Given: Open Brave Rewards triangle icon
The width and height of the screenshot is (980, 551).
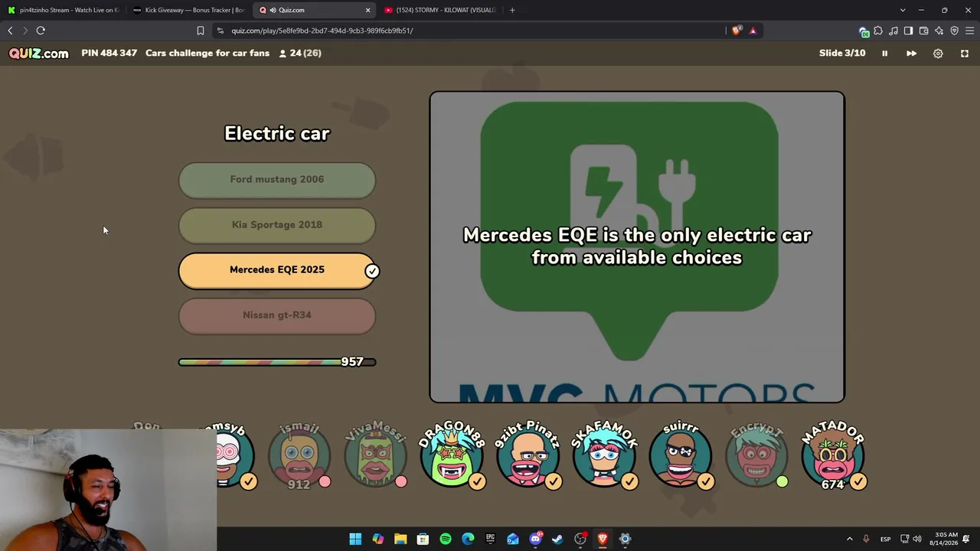Looking at the screenshot, I should tap(753, 31).
